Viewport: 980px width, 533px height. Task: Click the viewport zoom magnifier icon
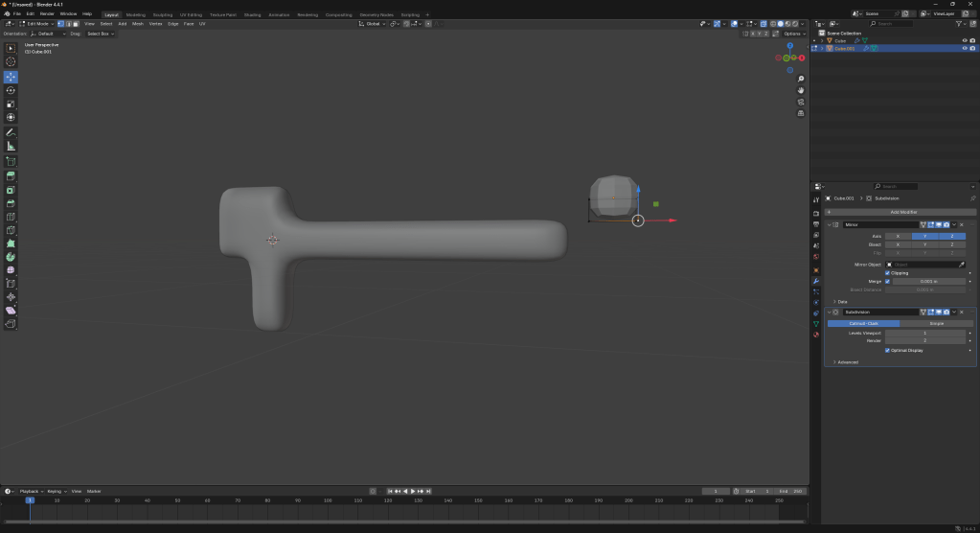click(801, 79)
